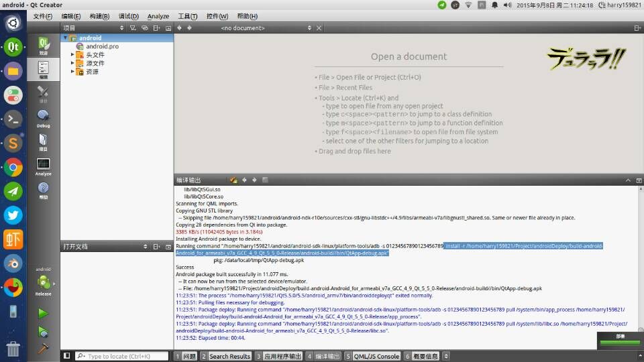Viewport: 644px width, 362px height.
Task: Split the Projects side pane
Action: [156, 28]
